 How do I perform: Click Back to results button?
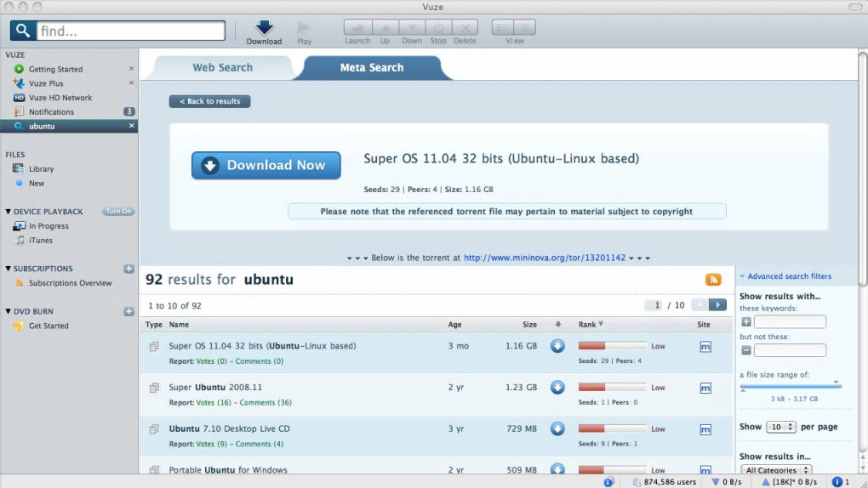click(210, 101)
